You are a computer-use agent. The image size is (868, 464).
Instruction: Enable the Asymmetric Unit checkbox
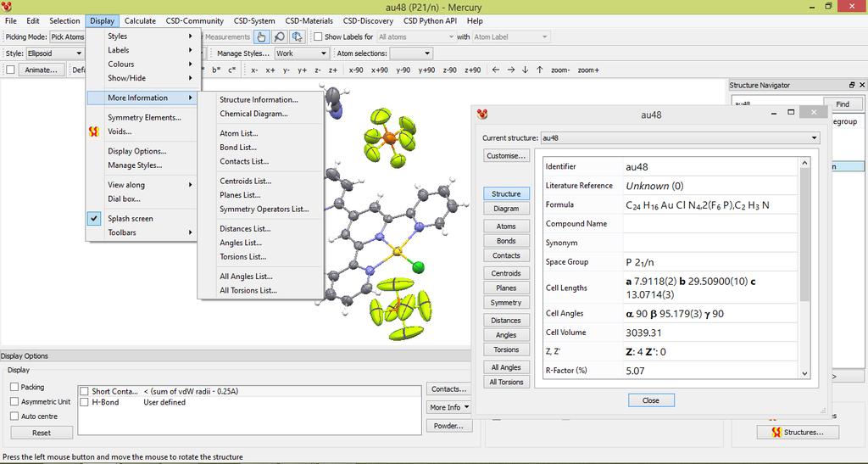point(15,401)
